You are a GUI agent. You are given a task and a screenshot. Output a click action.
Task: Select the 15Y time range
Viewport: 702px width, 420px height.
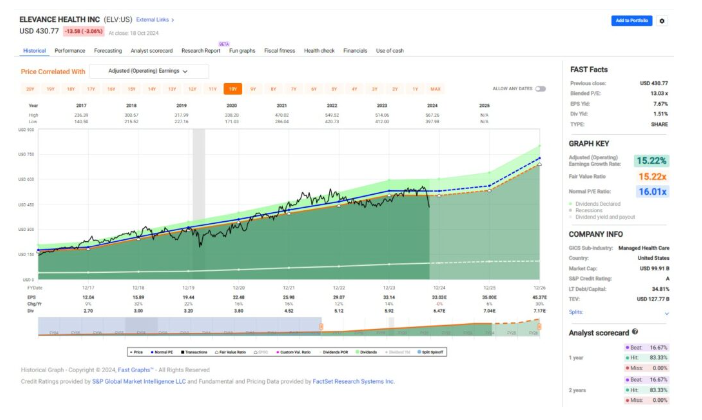click(132, 89)
